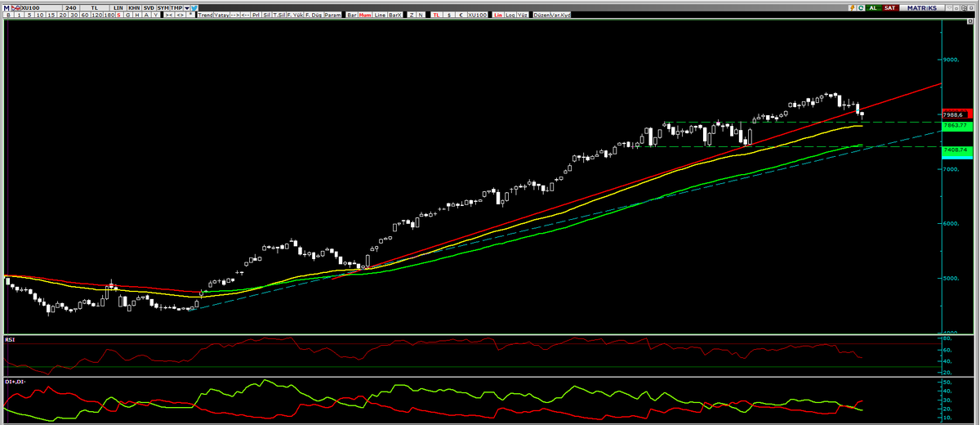
Task: Select the 120 minute period
Action: click(x=96, y=16)
